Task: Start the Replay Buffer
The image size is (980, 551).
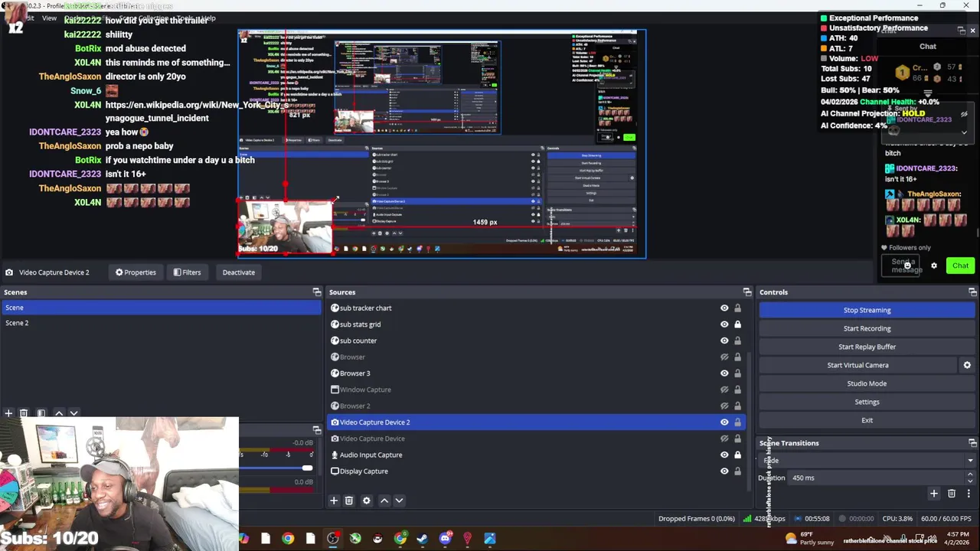Action: (867, 347)
